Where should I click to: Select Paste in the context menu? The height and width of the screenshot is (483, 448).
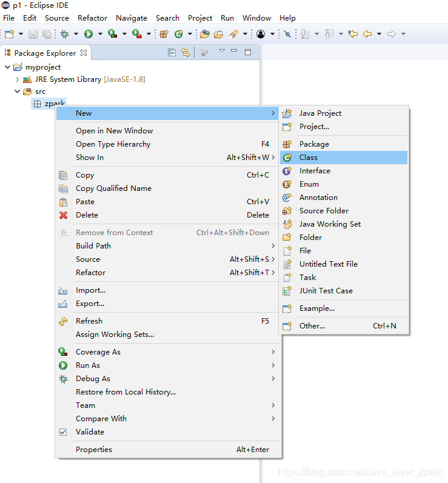point(168,202)
